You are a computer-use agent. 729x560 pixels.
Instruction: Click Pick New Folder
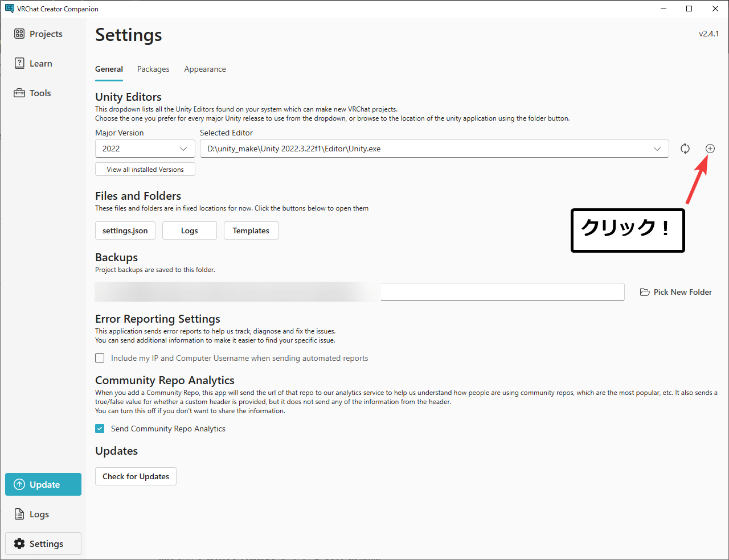pyautogui.click(x=676, y=292)
